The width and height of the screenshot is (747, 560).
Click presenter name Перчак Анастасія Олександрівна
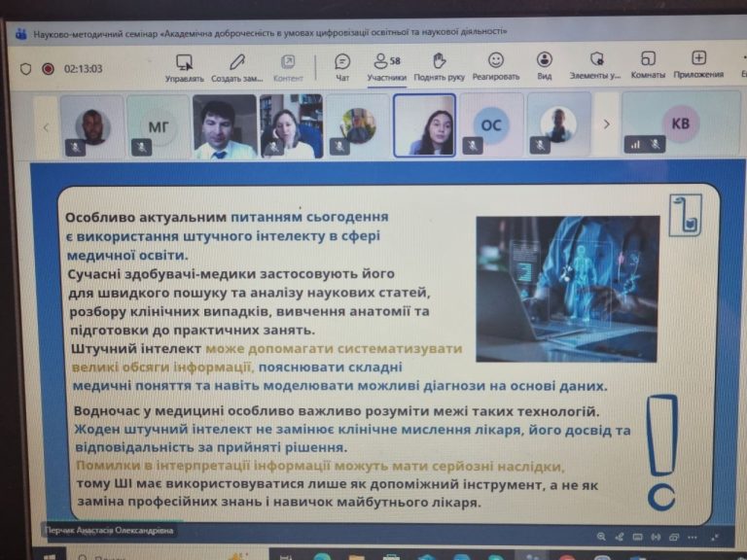coord(109,531)
